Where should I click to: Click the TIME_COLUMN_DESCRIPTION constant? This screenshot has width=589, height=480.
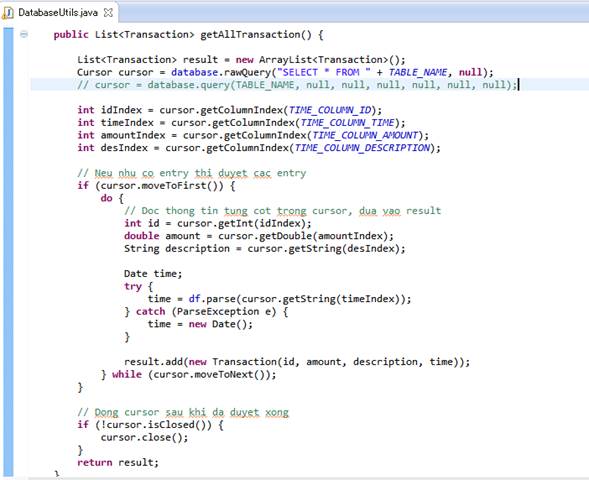362,148
